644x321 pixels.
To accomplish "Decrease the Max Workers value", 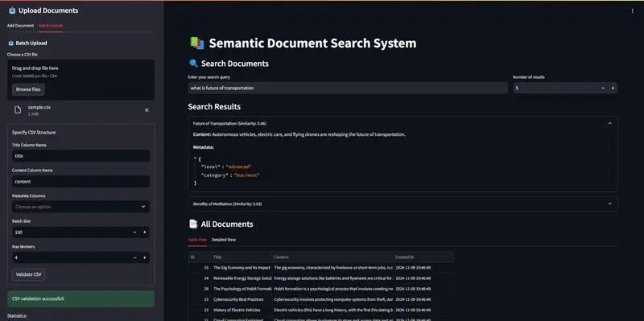I will 134,257.
